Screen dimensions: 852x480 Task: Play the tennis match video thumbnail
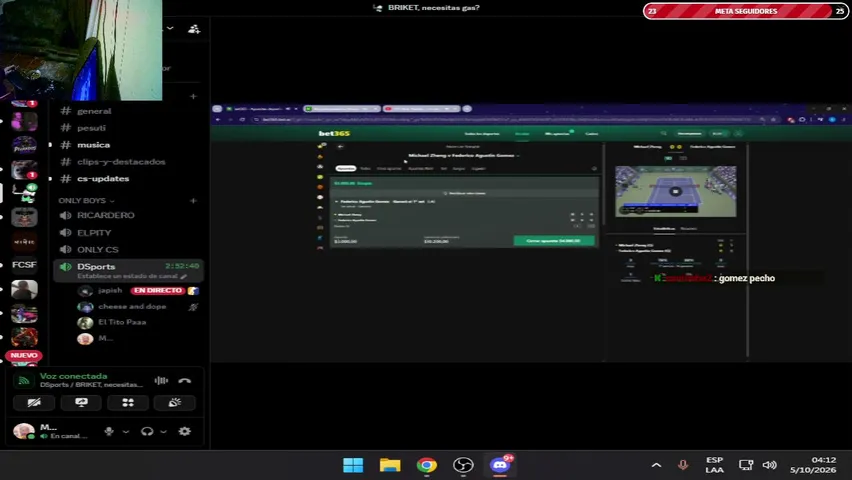[x=675, y=191]
